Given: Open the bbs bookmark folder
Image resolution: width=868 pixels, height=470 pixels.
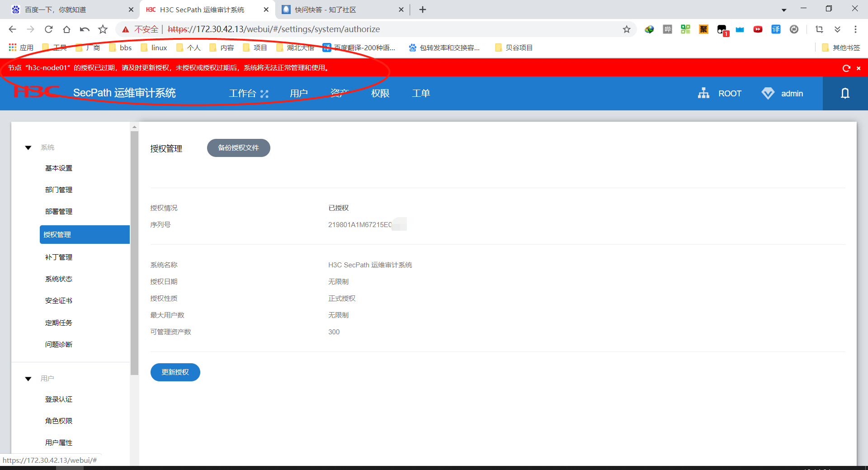Looking at the screenshot, I should [x=121, y=47].
